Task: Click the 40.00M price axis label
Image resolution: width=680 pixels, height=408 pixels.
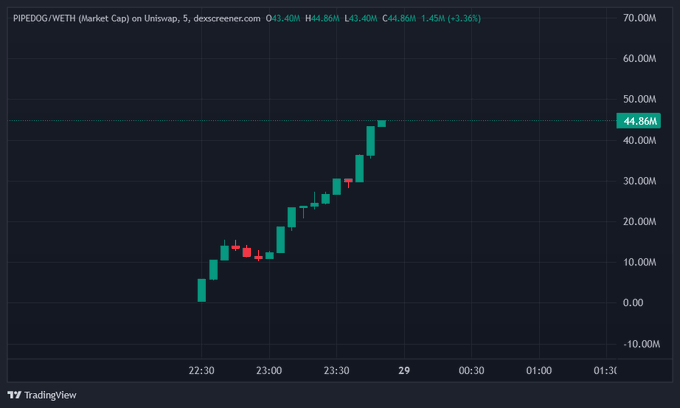Action: (x=639, y=140)
